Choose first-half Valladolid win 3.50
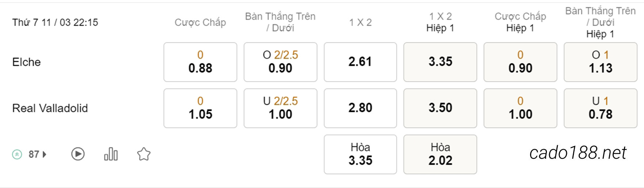Viewport: 644px width, 188px height. click(440, 108)
